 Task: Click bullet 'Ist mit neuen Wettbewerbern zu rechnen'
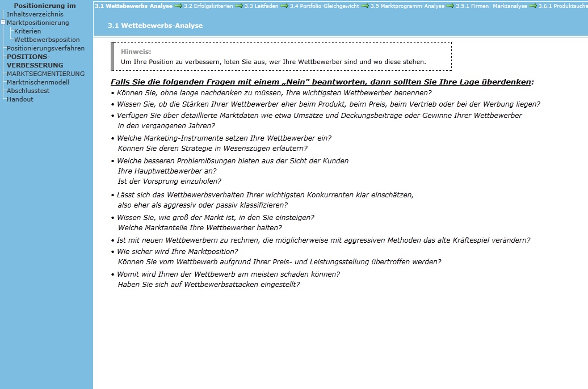pos(324,240)
